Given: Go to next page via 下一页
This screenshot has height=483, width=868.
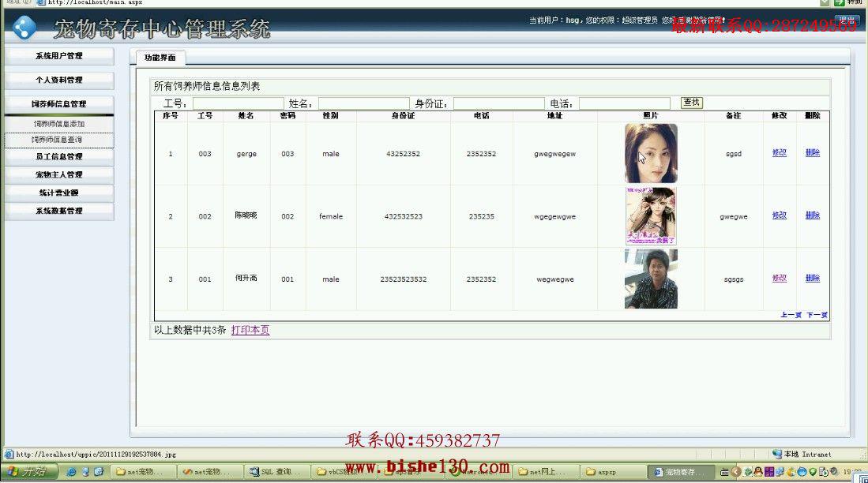Looking at the screenshot, I should [x=817, y=315].
